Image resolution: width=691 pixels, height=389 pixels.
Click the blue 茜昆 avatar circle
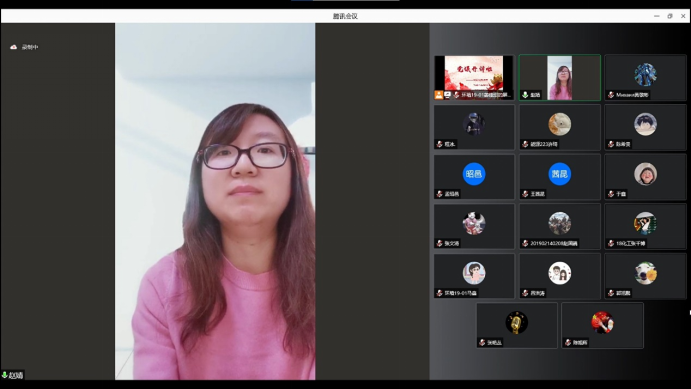coord(560,174)
